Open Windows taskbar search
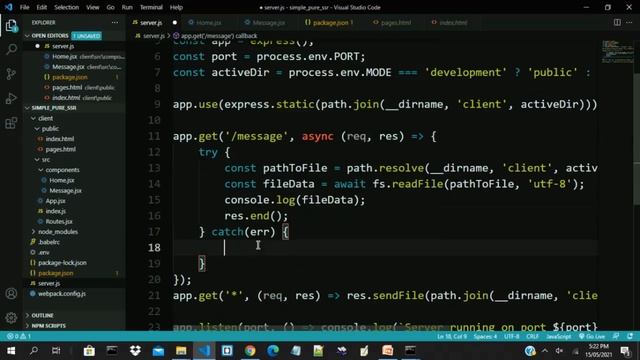The width and height of the screenshot is (640, 360). pos(34,351)
